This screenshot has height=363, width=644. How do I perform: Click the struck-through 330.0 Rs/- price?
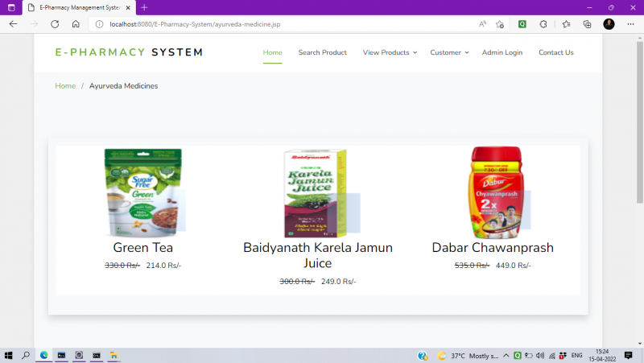click(x=122, y=266)
